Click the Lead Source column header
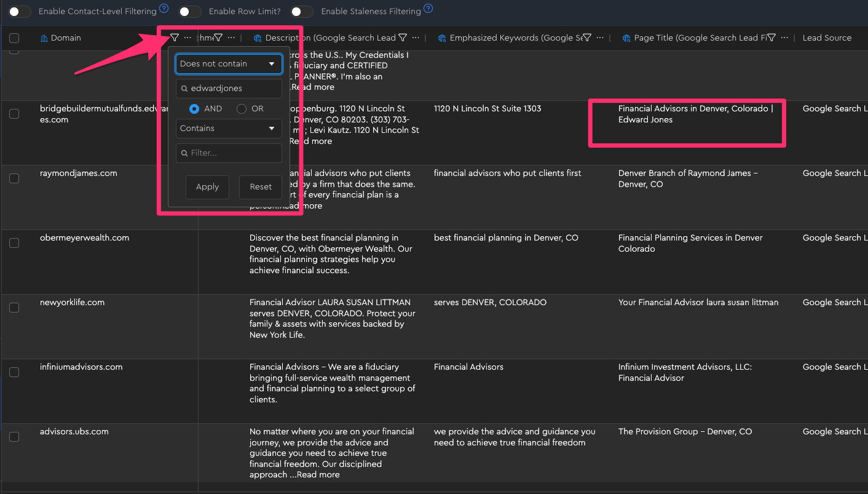Screen dimensions: 868x494 tap(827, 38)
